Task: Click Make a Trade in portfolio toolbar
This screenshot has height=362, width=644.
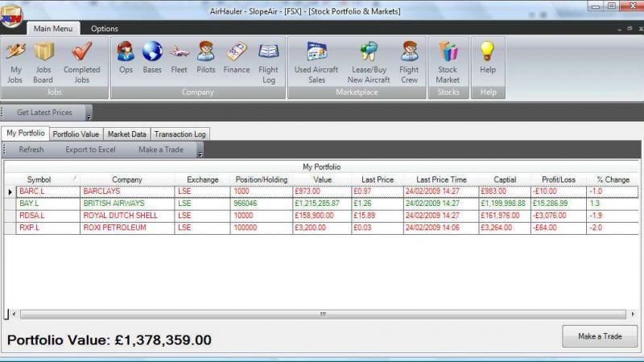Action: [161, 150]
